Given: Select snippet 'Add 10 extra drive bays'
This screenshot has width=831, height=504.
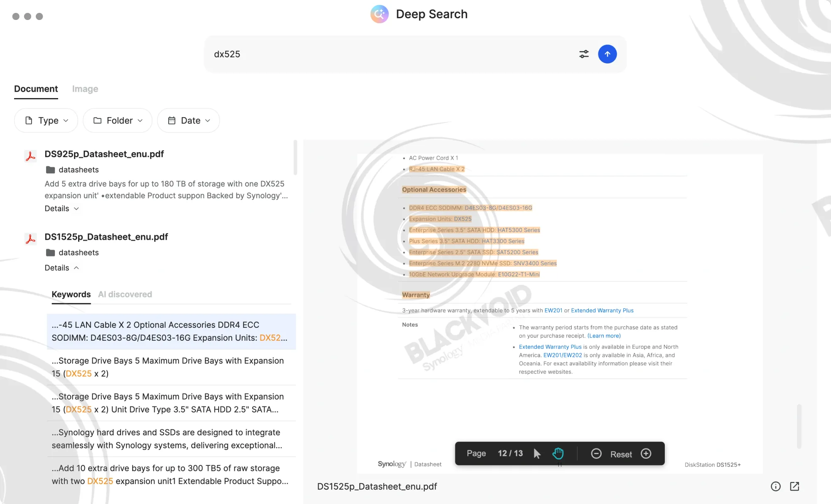Looking at the screenshot, I should coord(171,474).
